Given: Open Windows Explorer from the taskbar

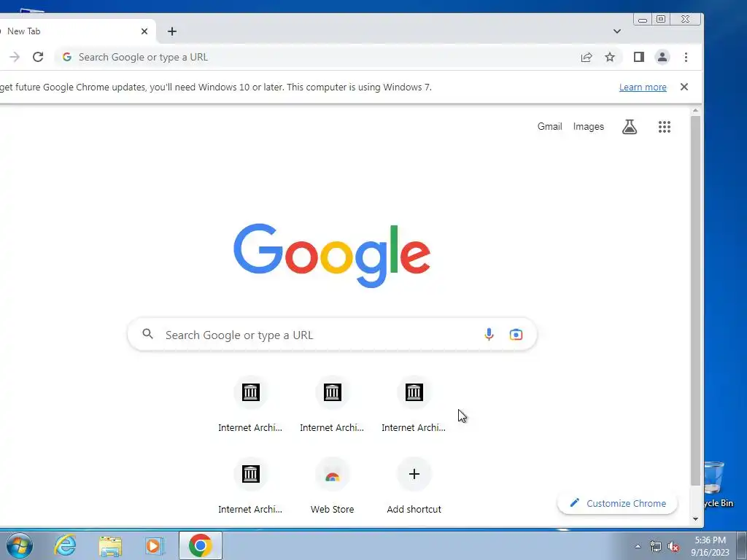Looking at the screenshot, I should 110,545.
